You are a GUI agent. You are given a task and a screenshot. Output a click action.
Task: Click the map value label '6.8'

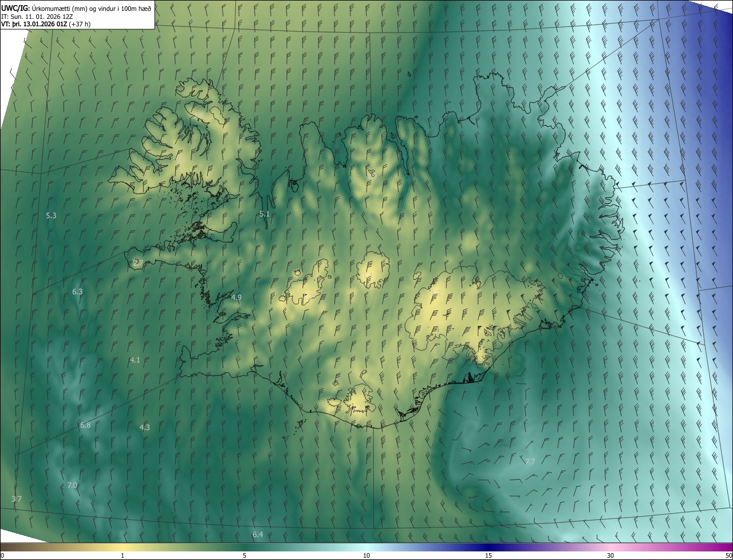point(85,425)
